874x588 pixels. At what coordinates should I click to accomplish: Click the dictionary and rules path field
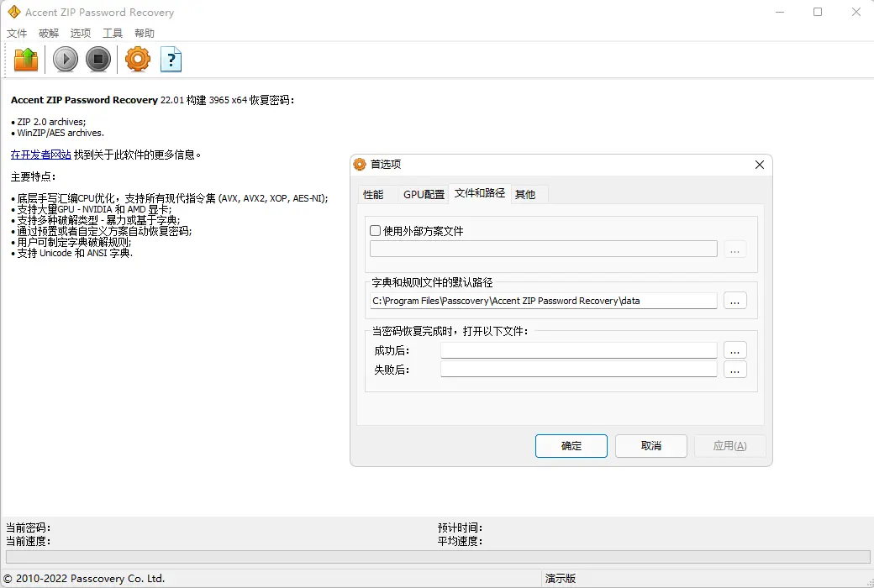coord(544,301)
